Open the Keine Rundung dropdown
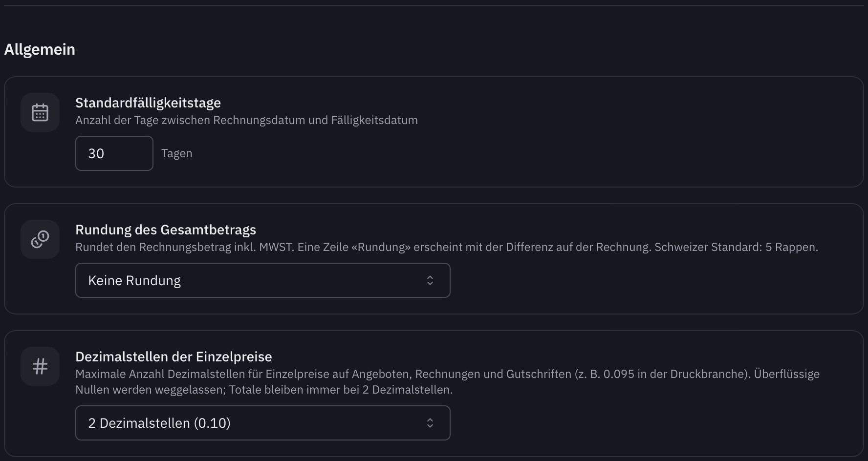Screen dimensions: 868x461 click(263, 280)
